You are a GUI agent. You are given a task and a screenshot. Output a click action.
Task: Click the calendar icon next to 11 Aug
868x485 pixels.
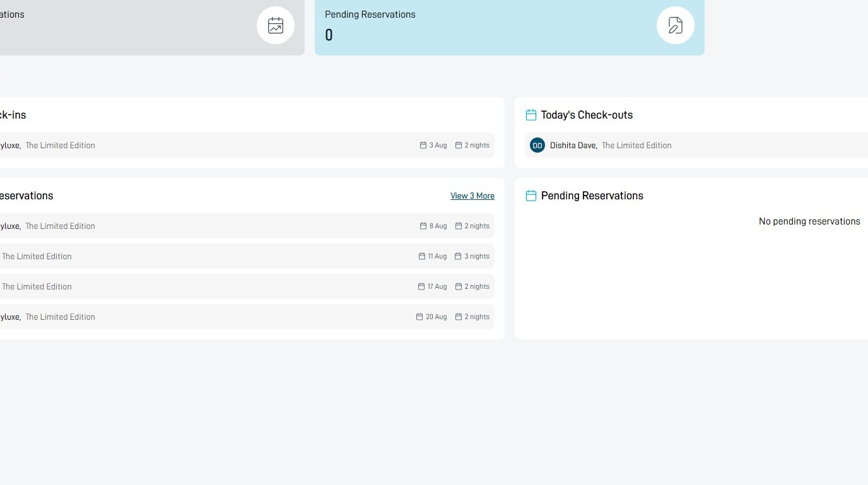point(422,256)
